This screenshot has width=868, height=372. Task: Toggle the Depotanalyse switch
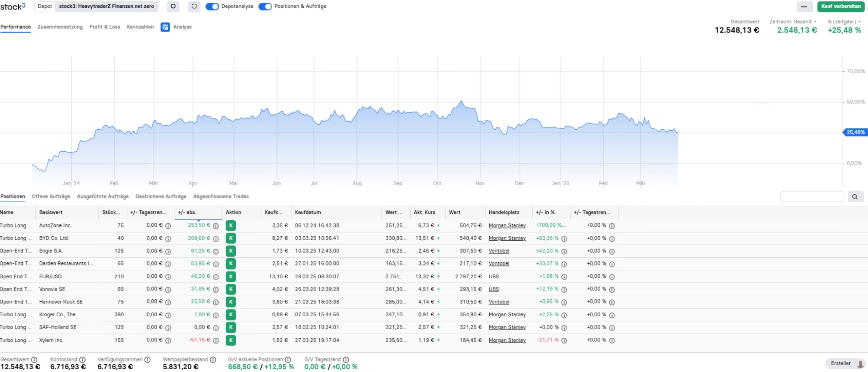point(212,6)
